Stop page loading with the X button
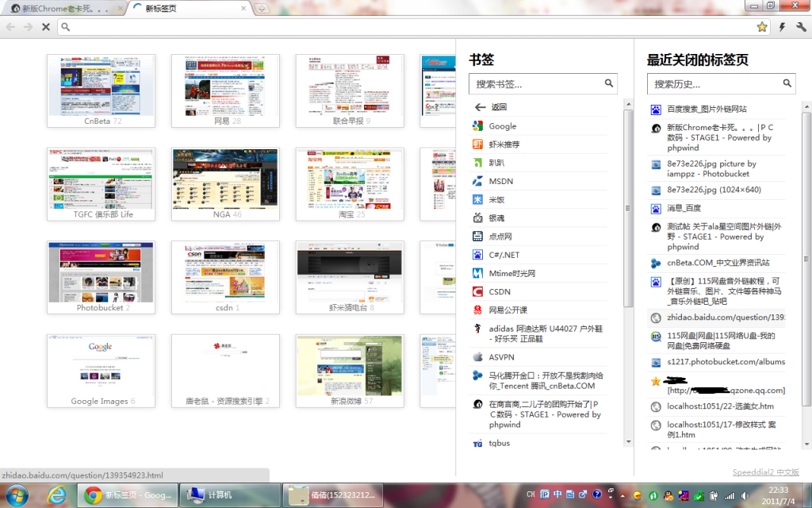The image size is (812, 508). (x=46, y=27)
